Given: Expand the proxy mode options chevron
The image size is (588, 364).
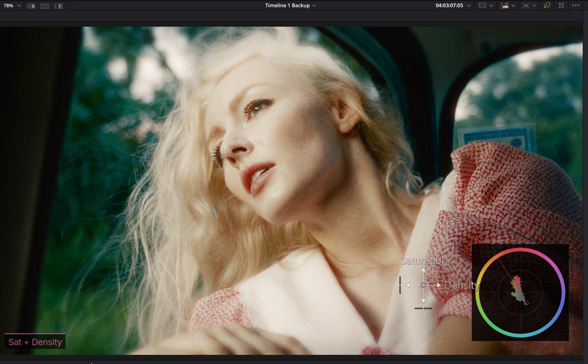Looking at the screenshot, I should tap(513, 6).
